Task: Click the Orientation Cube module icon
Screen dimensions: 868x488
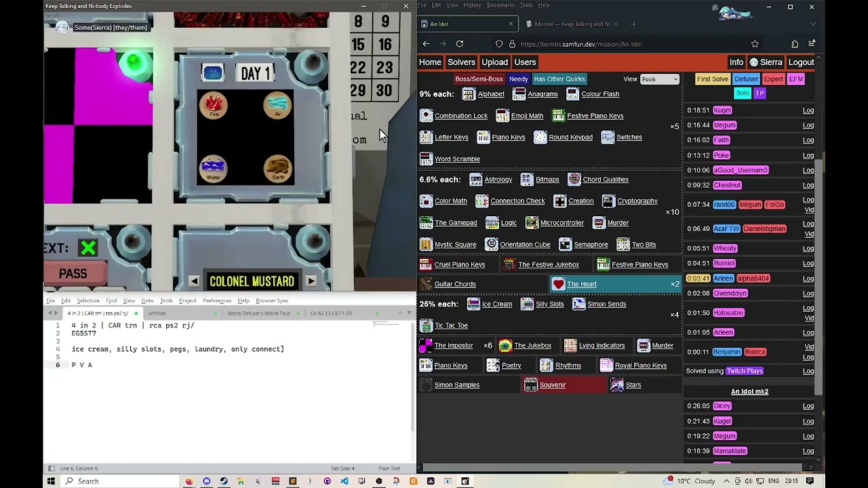Action: 492,245
